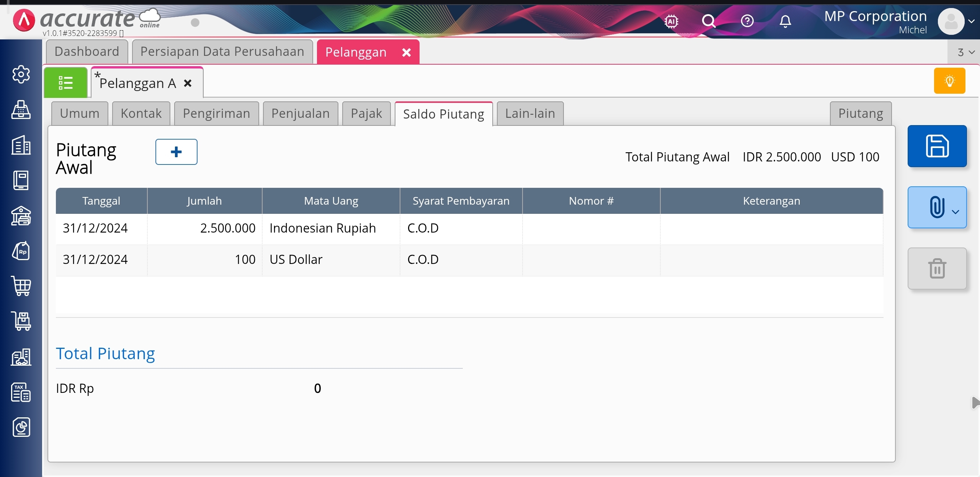This screenshot has width=980, height=477.
Task: Open the TAX module icon in sidebar
Action: tap(21, 392)
